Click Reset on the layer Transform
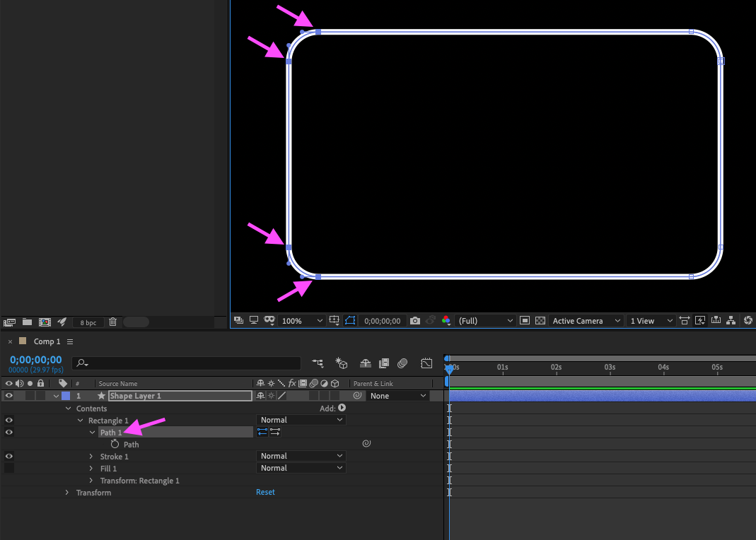The height and width of the screenshot is (540, 756). tap(265, 493)
